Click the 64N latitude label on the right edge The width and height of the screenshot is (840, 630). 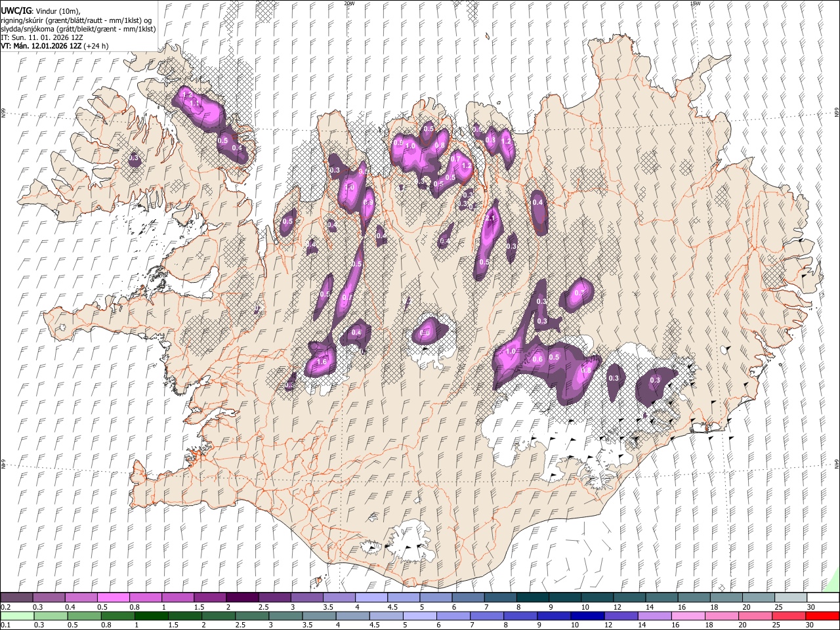coord(837,463)
